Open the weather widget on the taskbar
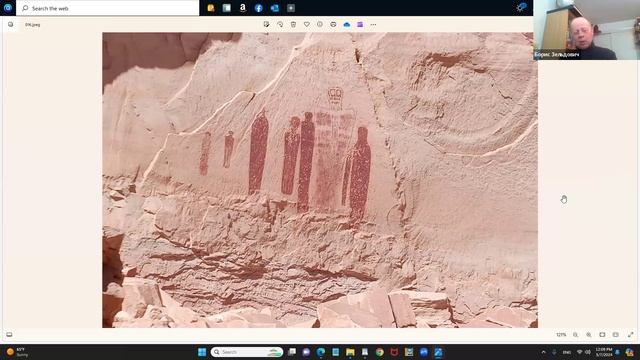The width and height of the screenshot is (640, 360). pos(18,352)
